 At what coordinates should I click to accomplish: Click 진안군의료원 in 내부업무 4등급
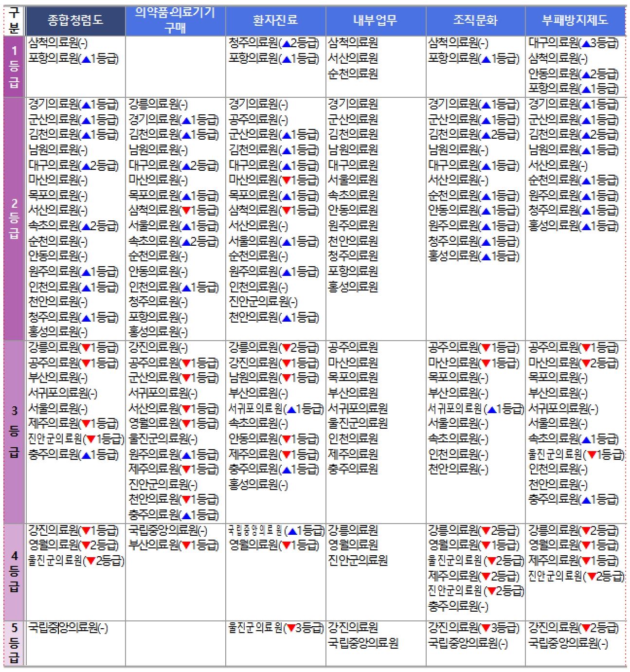pyautogui.click(x=358, y=560)
